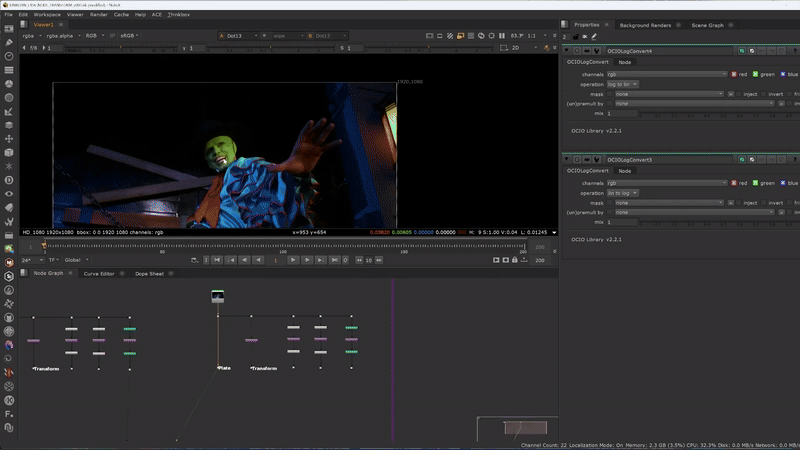This screenshot has height=450, width=800.
Task: Open the operation dropdown showing 'log to lin'
Action: (x=622, y=84)
